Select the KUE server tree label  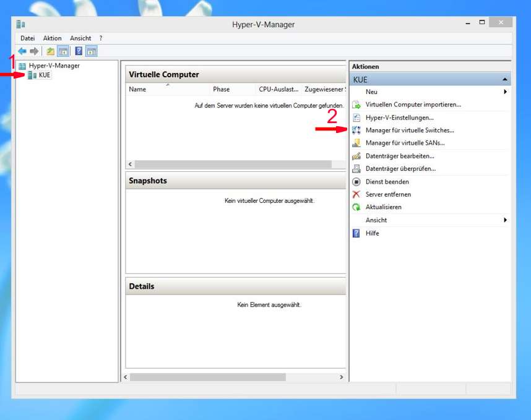(x=45, y=75)
